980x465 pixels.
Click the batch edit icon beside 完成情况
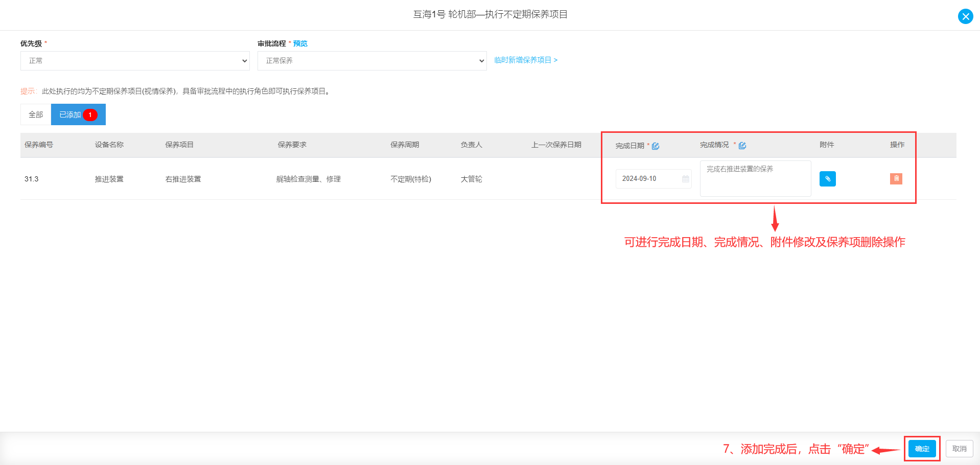click(x=742, y=146)
